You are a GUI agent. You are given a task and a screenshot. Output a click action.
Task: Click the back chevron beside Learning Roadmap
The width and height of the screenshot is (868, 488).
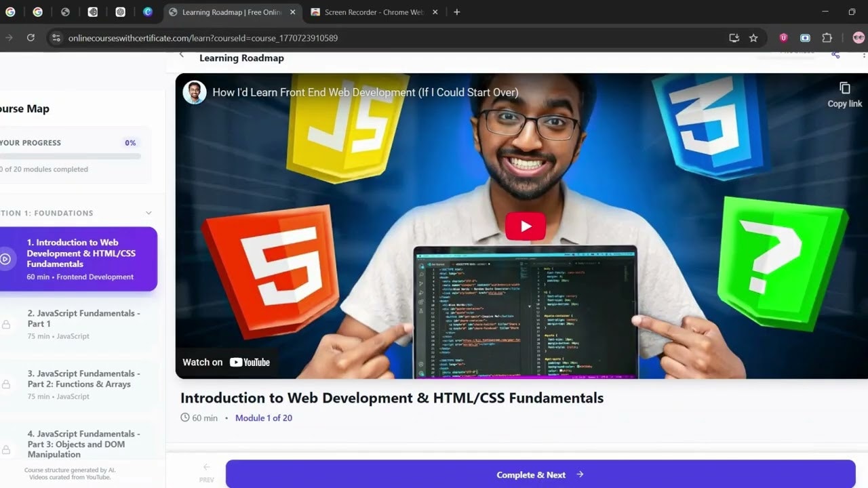point(181,54)
